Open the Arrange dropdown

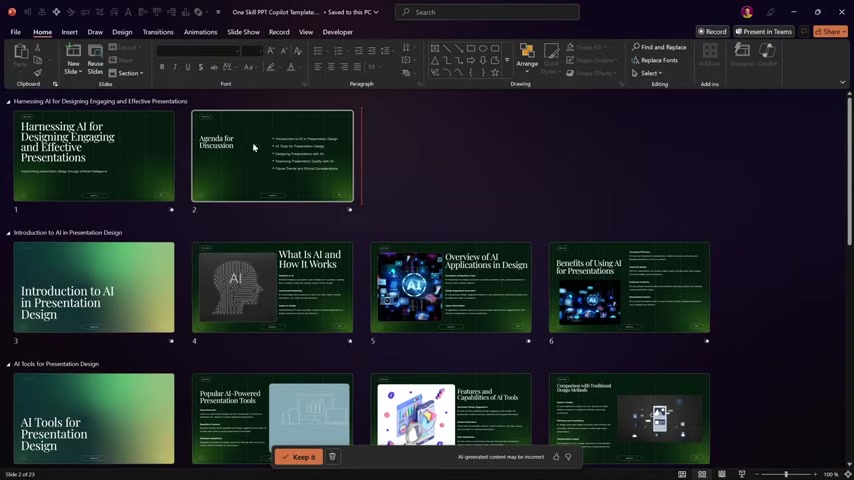[x=527, y=58]
